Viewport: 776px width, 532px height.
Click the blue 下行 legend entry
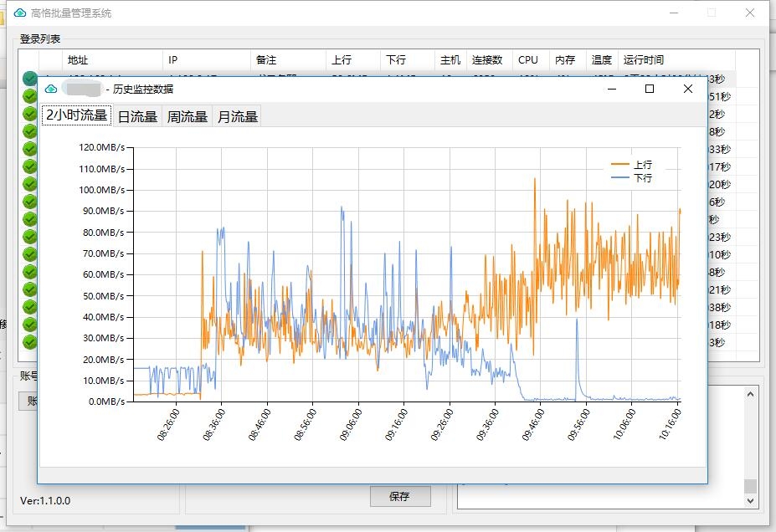click(633, 178)
